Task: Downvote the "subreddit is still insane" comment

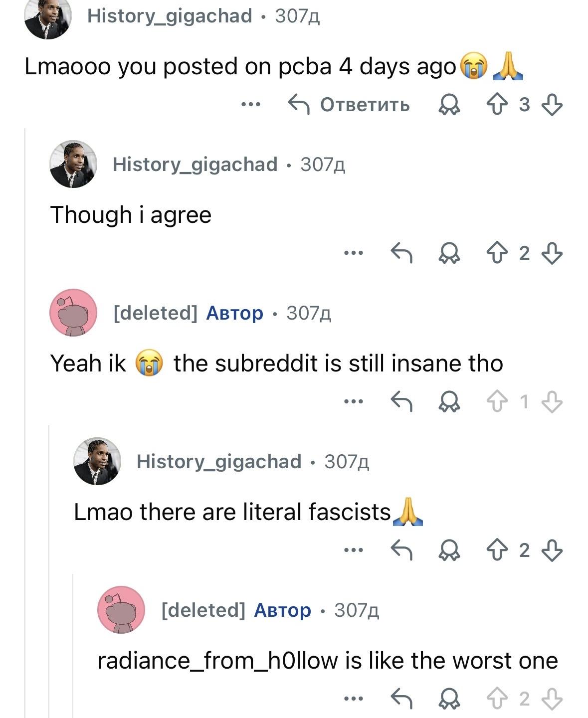Action: [x=552, y=401]
